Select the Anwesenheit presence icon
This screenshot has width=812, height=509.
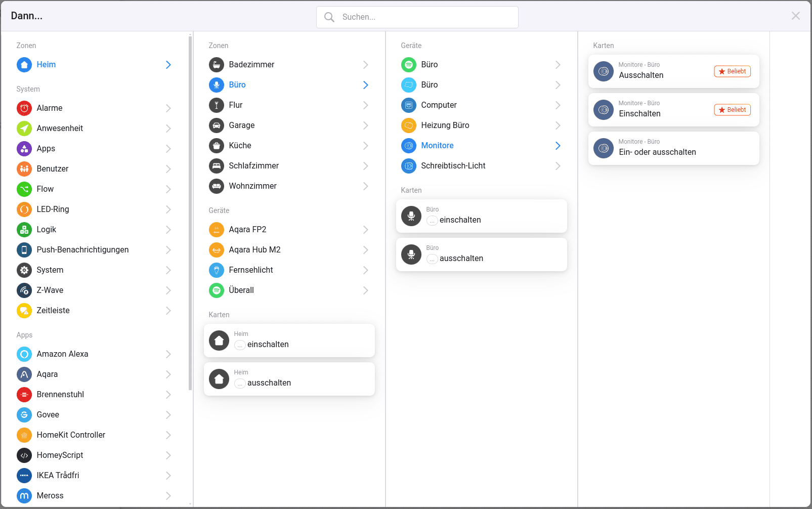[x=24, y=129]
